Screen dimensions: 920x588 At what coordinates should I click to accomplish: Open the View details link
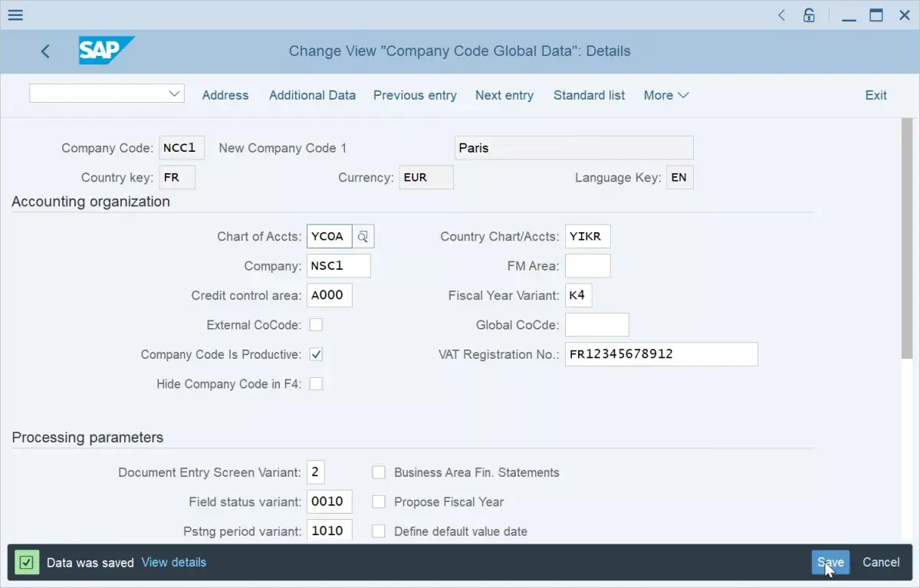174,562
